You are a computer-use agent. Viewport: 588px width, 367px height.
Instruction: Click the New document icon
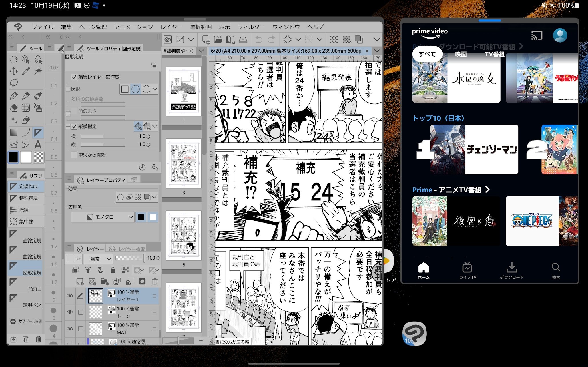pyautogui.click(x=206, y=39)
